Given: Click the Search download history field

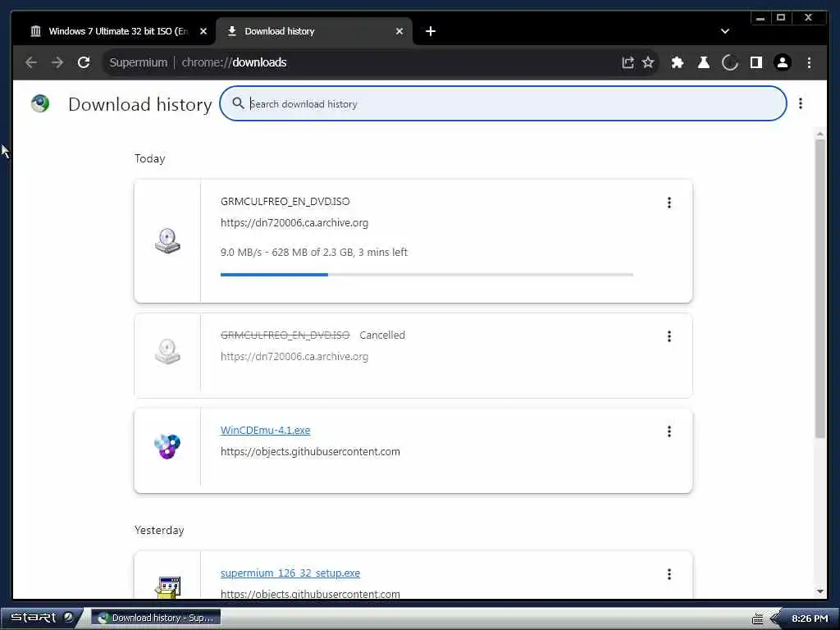Looking at the screenshot, I should pyautogui.click(x=503, y=103).
